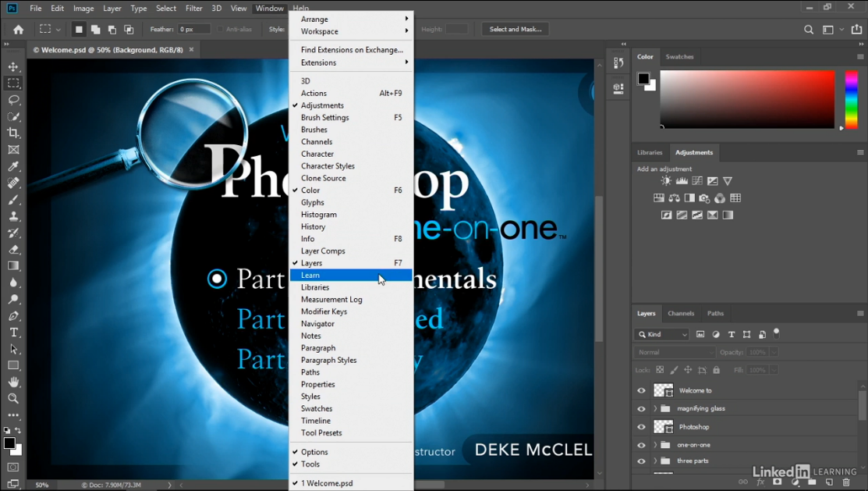Select the Lasso tool
The image size is (868, 491).
pos(13,100)
